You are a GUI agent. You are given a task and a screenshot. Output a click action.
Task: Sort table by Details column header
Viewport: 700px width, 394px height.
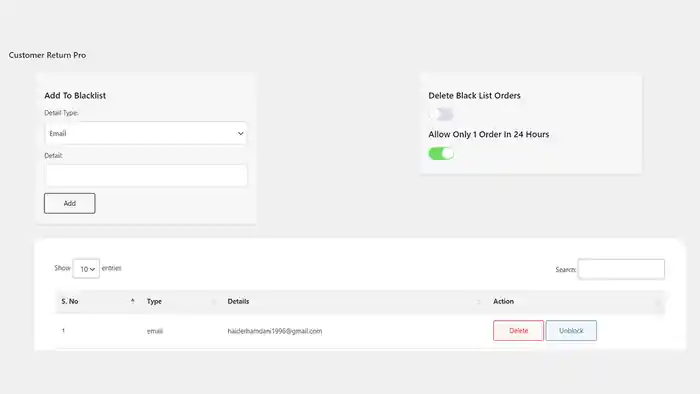[x=355, y=302]
